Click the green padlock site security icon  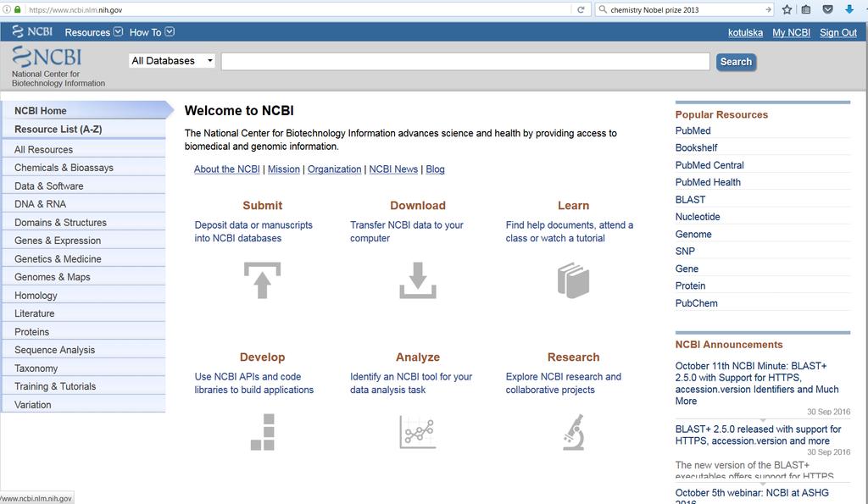(18, 9)
